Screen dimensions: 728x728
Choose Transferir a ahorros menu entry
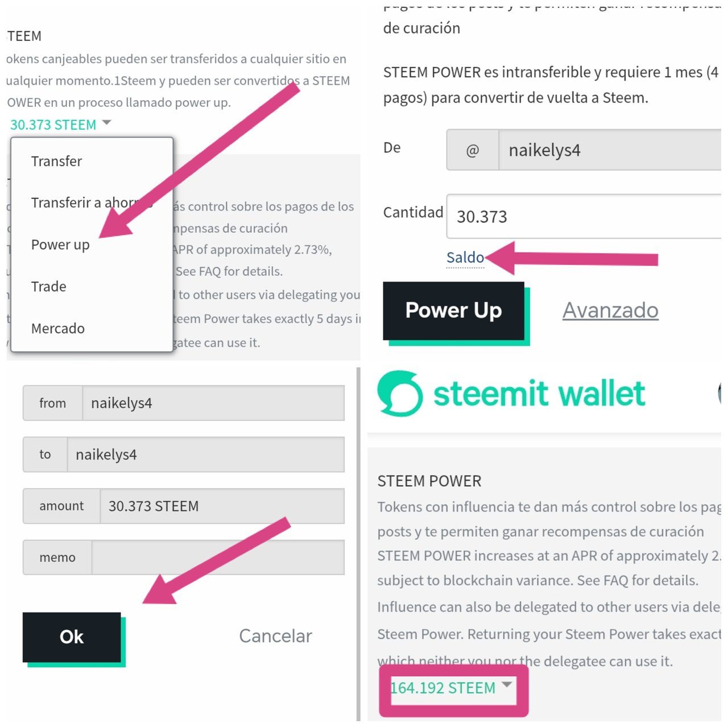click(x=92, y=203)
